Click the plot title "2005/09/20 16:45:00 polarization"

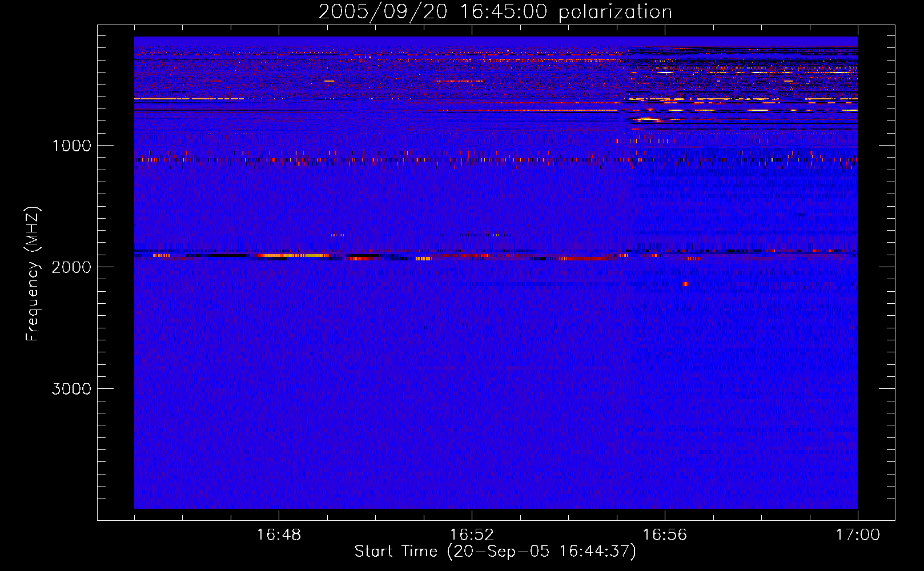click(495, 12)
